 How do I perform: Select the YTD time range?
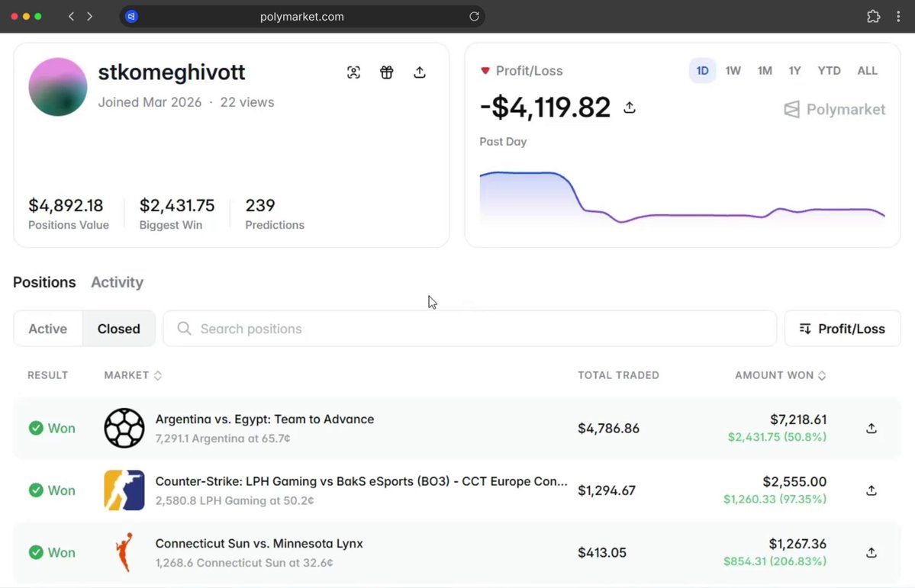[x=830, y=71]
